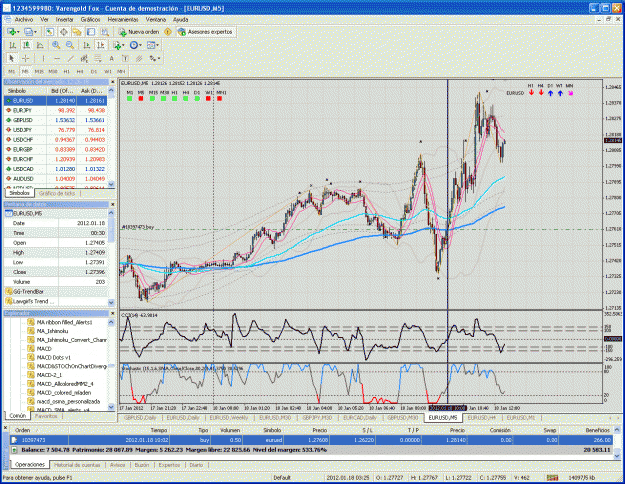The height and width of the screenshot is (484, 625).
Task: Switch chart to H4 timeframe
Action: (x=80, y=71)
